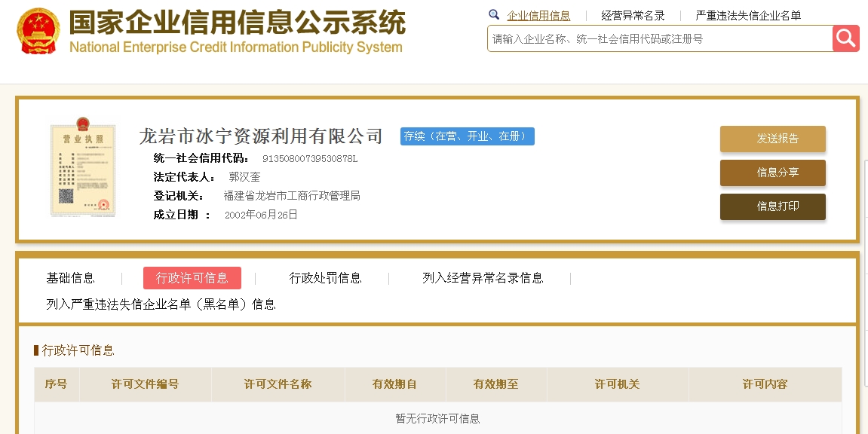Click the small search icon beside 企业信用信息
The image size is (868, 434).
click(x=494, y=15)
